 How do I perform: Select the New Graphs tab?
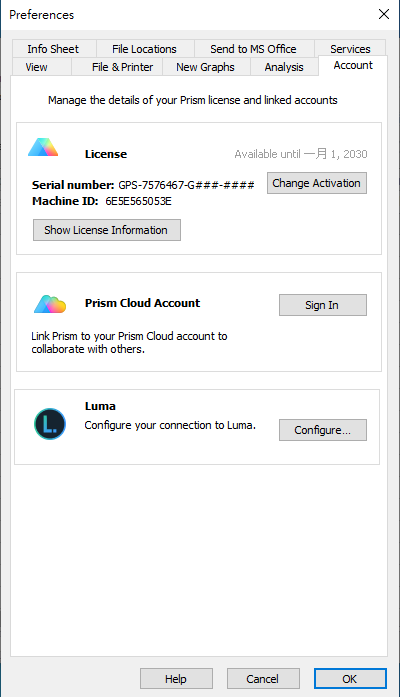[x=205, y=67]
